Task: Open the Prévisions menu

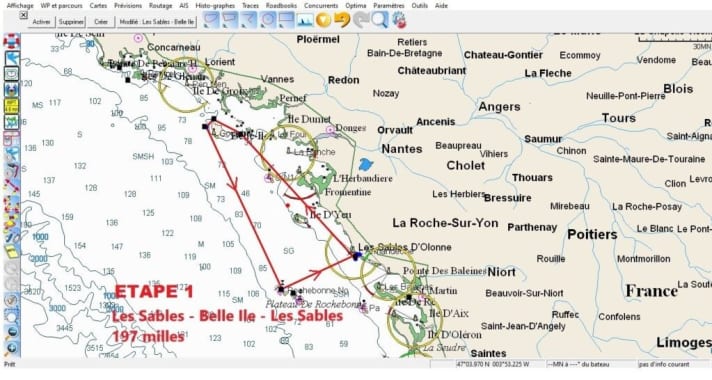Action: 128,5
